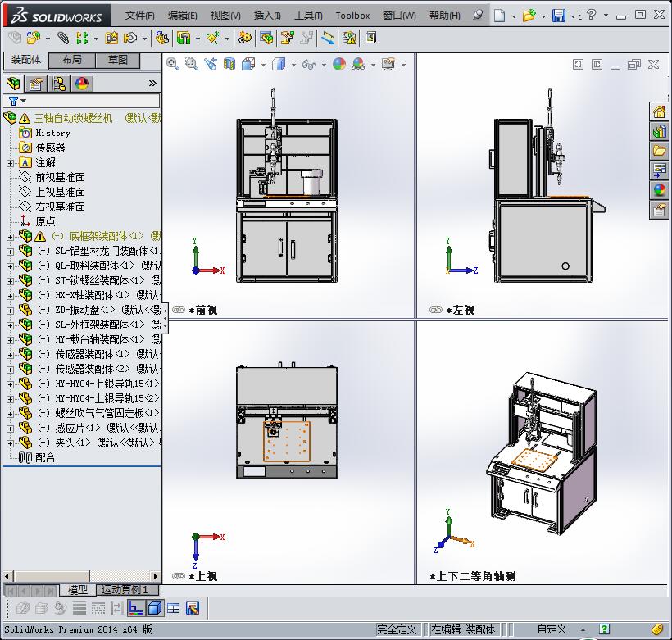
Task: Click the Assembly Features icon
Action: [x=184, y=39]
